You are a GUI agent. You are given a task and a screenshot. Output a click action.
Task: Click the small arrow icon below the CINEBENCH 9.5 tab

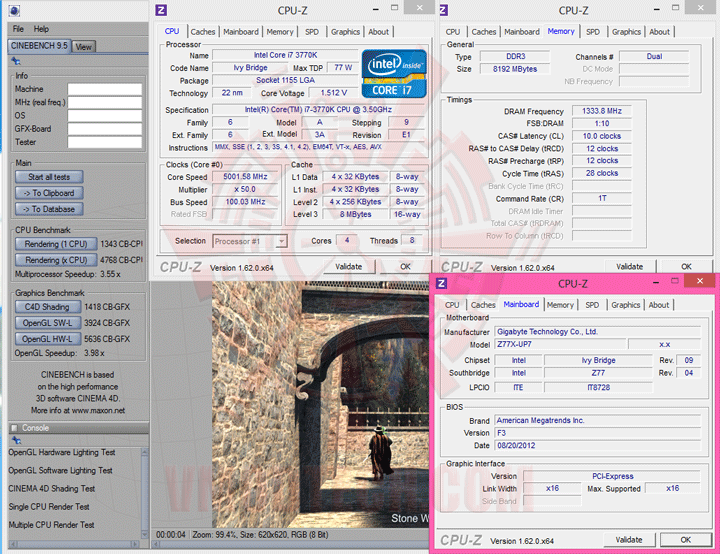coord(16,61)
